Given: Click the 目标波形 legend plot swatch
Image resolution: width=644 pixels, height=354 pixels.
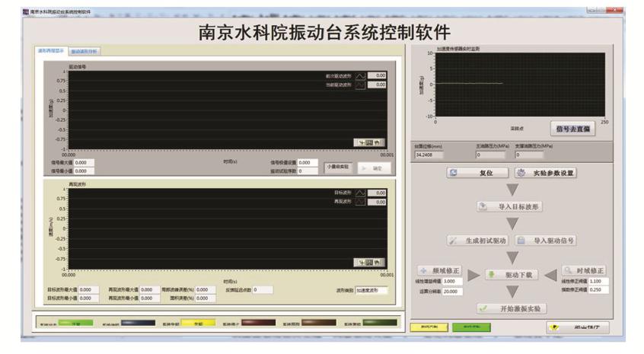Looking at the screenshot, I should click(360, 193).
